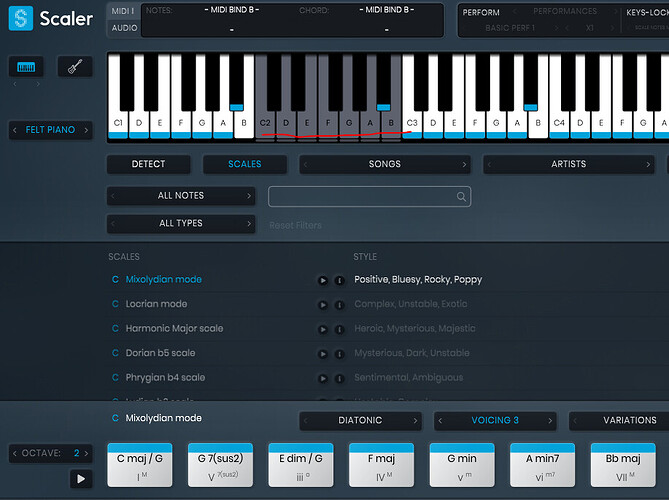
Task: Click the F maj chord pad
Action: 381,465
